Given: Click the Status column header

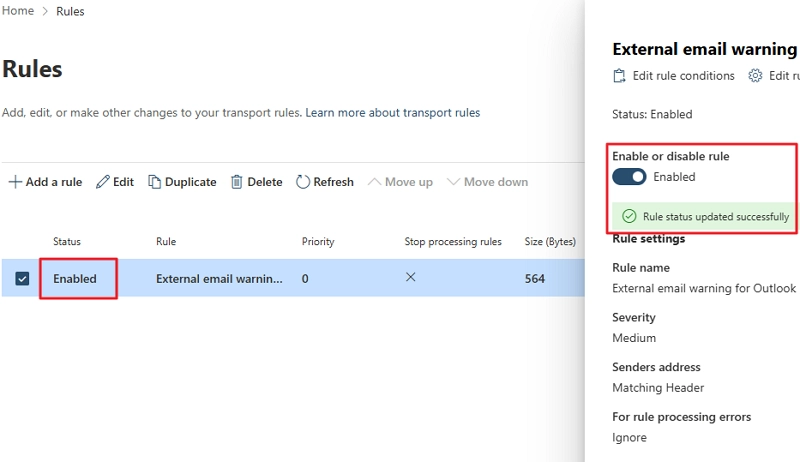Looking at the screenshot, I should [x=67, y=241].
